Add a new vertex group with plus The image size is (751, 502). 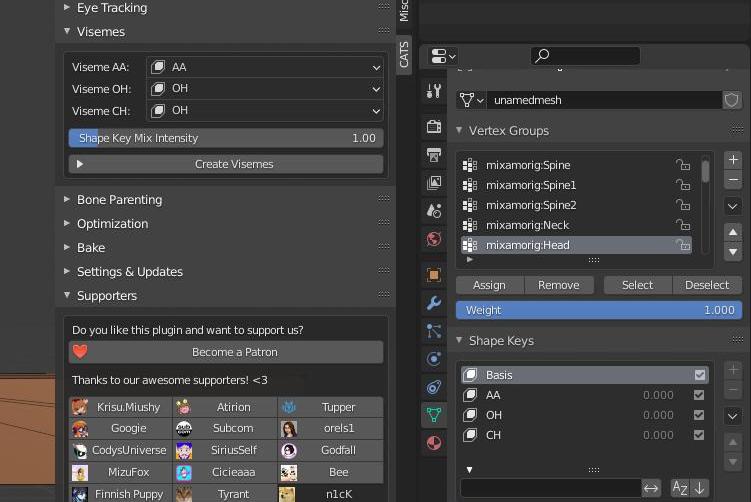[733, 160]
